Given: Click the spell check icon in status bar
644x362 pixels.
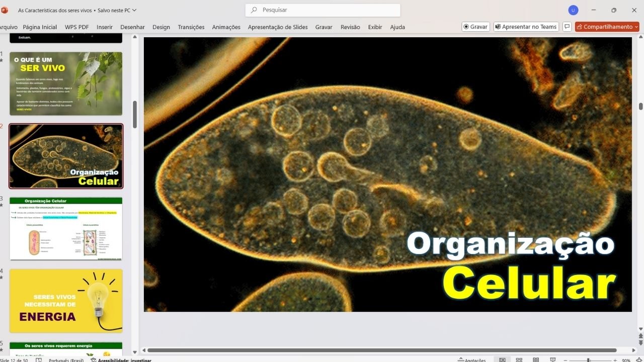Looking at the screenshot, I should (39, 360).
